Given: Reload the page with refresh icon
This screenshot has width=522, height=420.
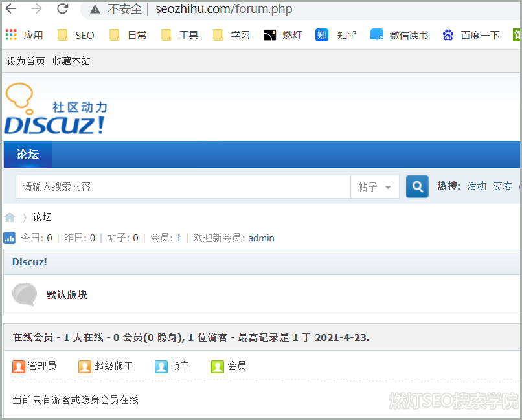Looking at the screenshot, I should [x=63, y=8].
